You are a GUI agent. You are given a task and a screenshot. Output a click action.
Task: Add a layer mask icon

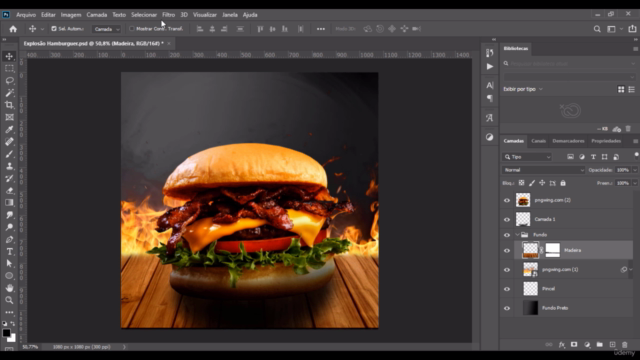point(574,345)
